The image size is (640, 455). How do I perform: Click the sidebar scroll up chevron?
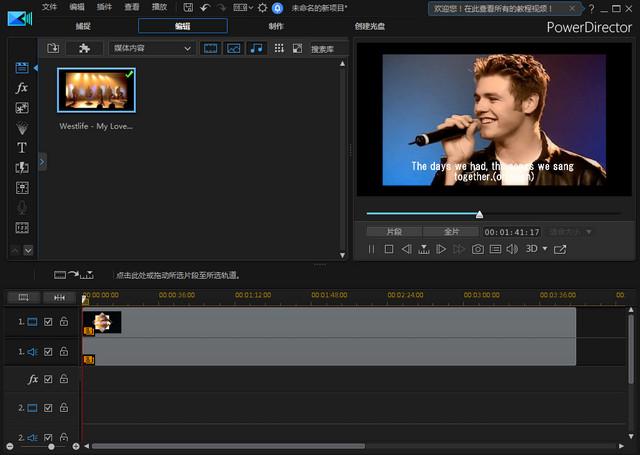15,250
